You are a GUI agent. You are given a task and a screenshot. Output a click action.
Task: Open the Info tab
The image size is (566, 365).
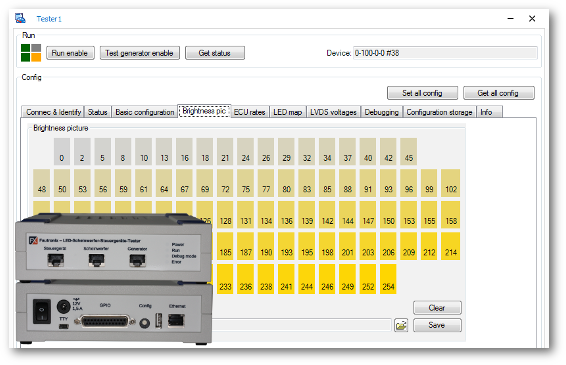click(489, 112)
